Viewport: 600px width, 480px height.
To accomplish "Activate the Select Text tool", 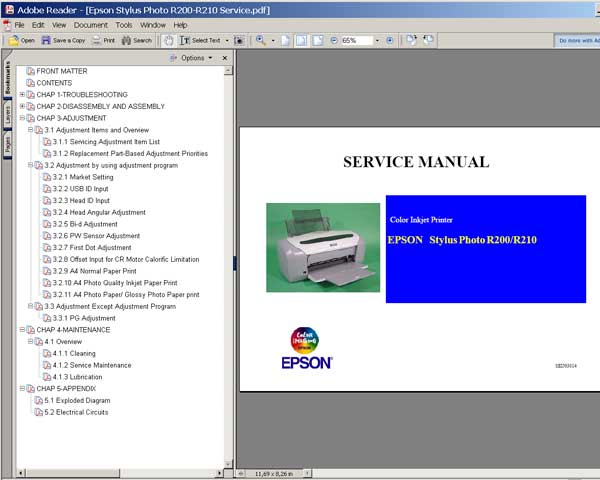I will click(x=200, y=40).
